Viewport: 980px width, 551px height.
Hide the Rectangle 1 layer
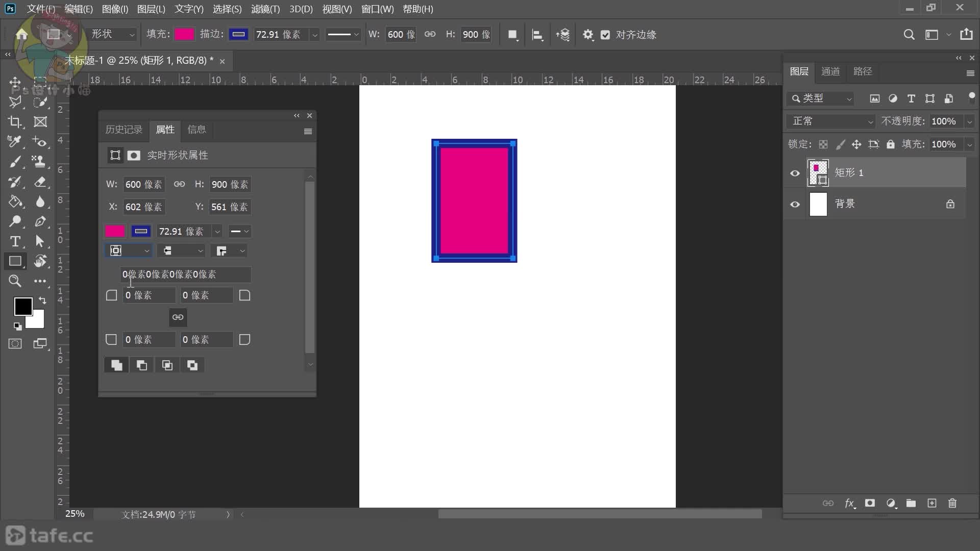(795, 173)
